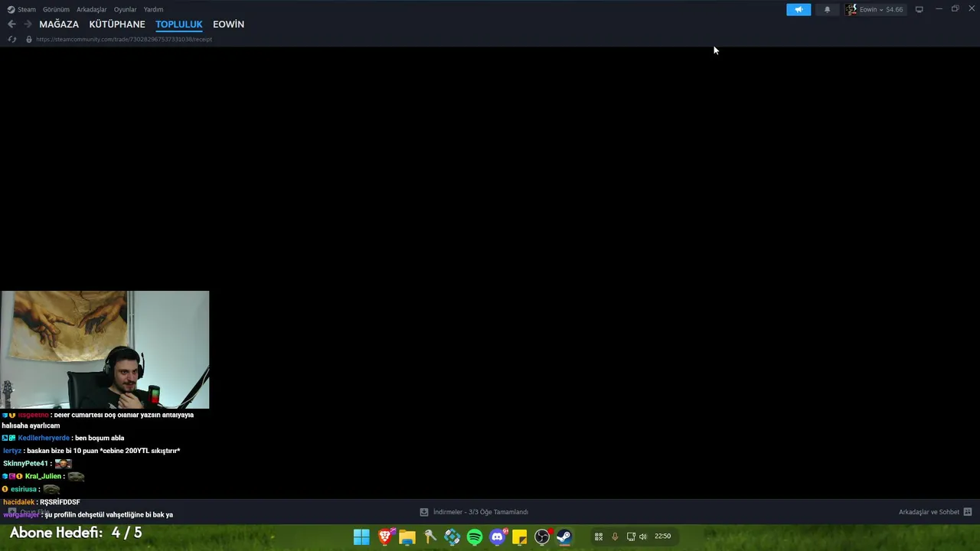Click the steamcommunity trade receipt URL

[124, 39]
